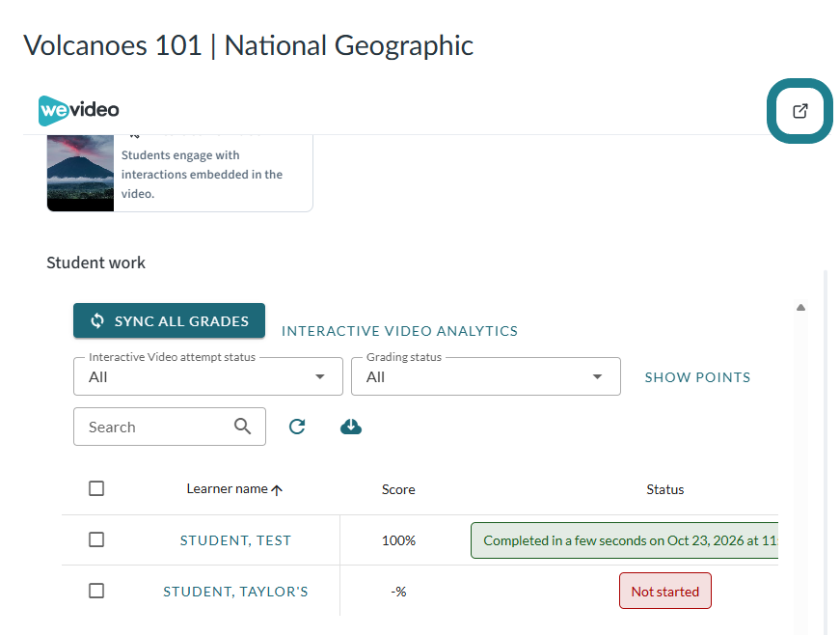Click the search magnifier icon
The width and height of the screenshot is (840, 635).
[243, 427]
